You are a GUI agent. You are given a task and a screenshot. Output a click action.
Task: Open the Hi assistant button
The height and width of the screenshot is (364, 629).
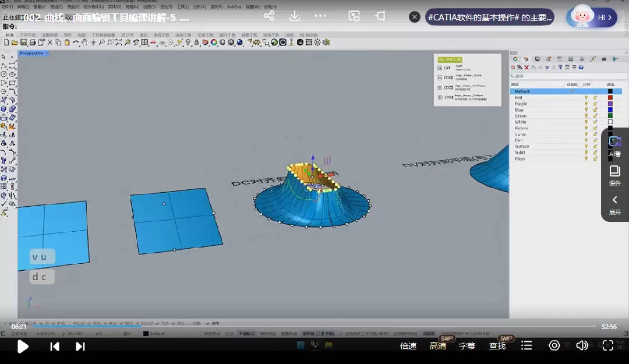pyautogui.click(x=592, y=17)
